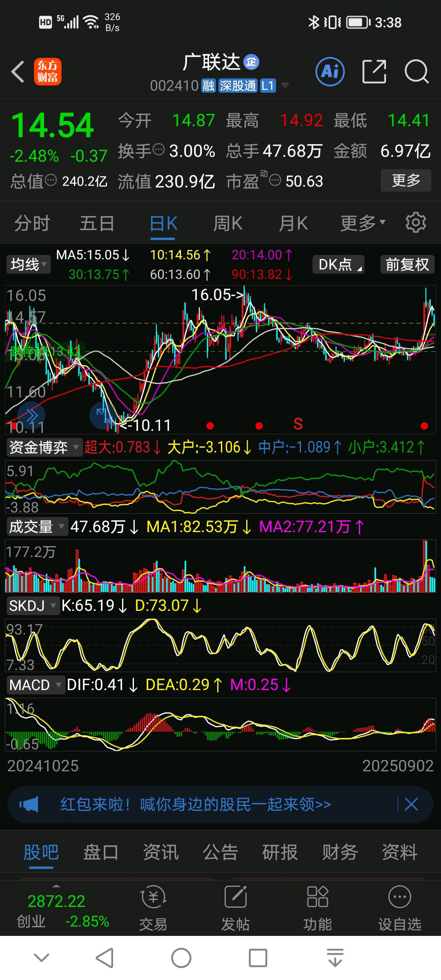Tap the back arrow icon

click(18, 72)
